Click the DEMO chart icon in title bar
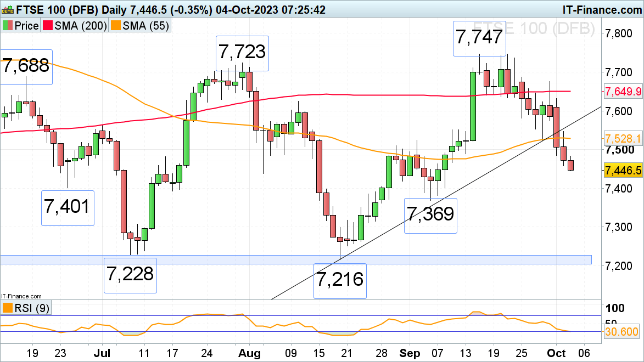644x362 pixels. [7, 9]
